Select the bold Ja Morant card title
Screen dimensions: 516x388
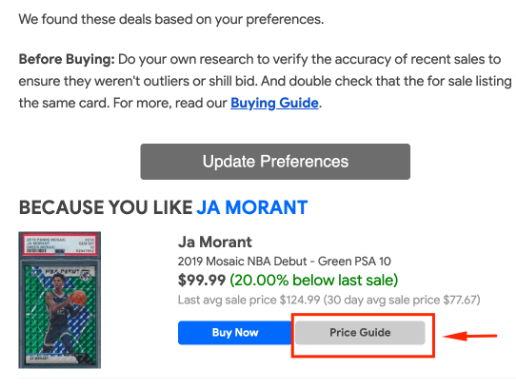pyautogui.click(x=215, y=242)
